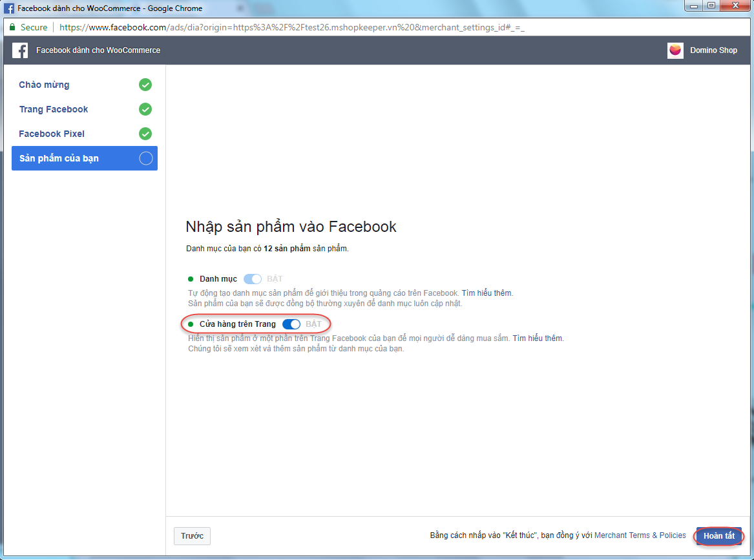
Task: Click the Nhập sản phẩm vào Facebook heading
Action: pyautogui.click(x=291, y=227)
